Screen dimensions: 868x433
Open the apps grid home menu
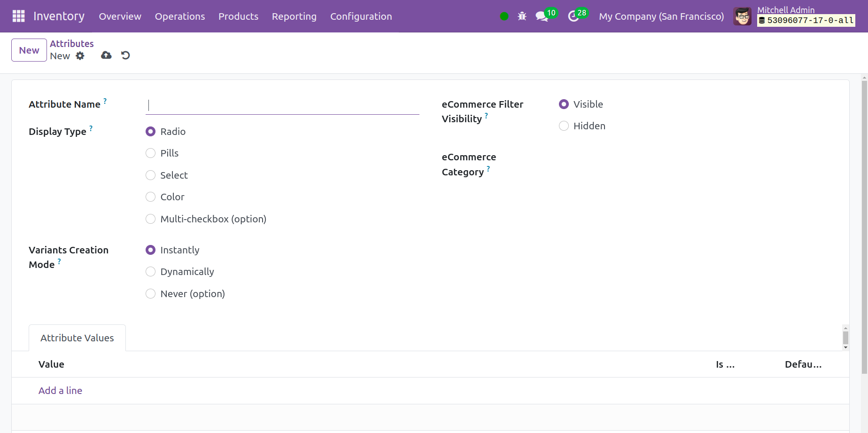click(x=18, y=16)
